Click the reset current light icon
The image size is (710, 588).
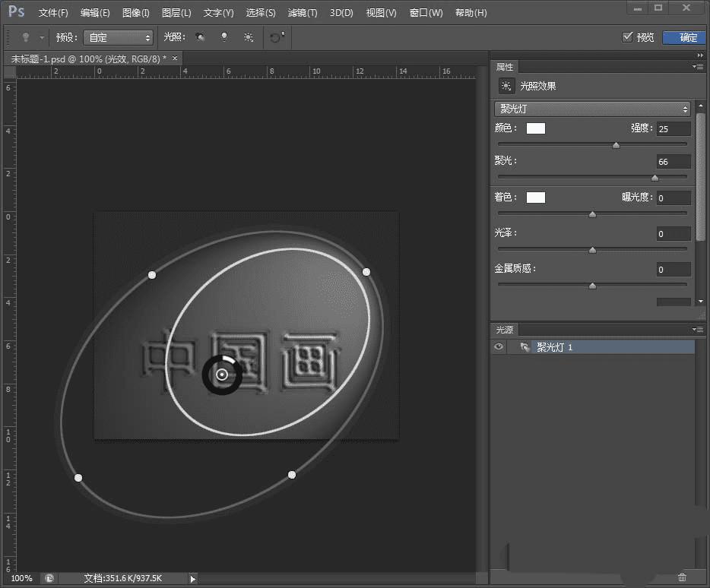[x=276, y=37]
